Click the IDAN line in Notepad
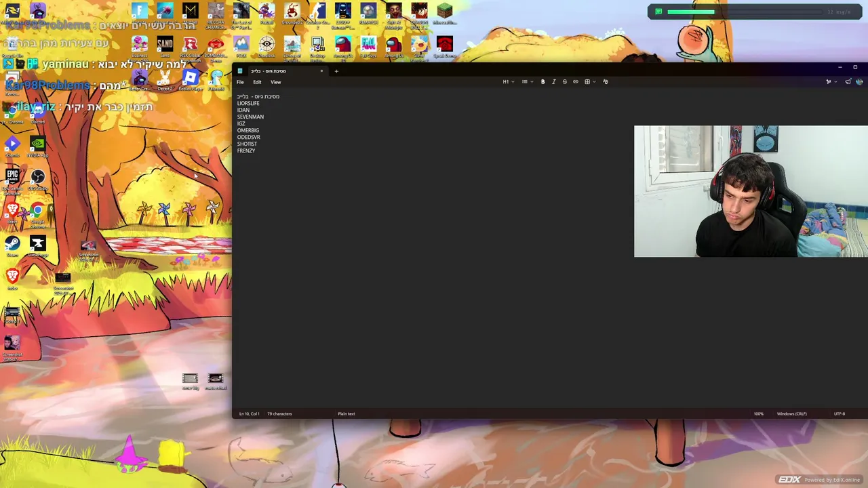 (x=243, y=110)
